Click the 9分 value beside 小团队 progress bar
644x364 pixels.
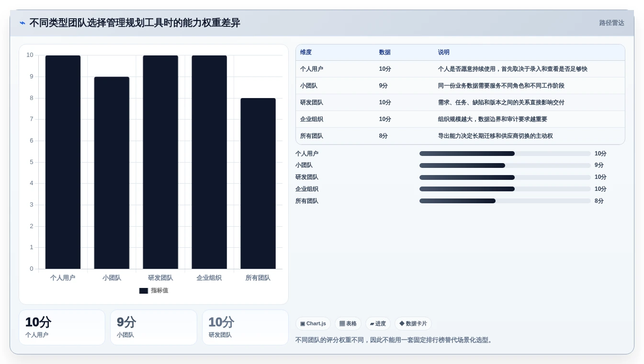pyautogui.click(x=599, y=165)
